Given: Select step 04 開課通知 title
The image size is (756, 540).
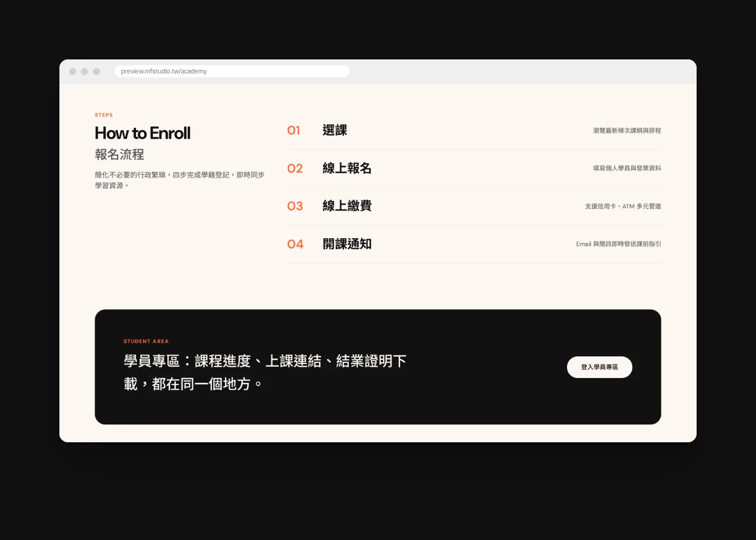Looking at the screenshot, I should 347,244.
